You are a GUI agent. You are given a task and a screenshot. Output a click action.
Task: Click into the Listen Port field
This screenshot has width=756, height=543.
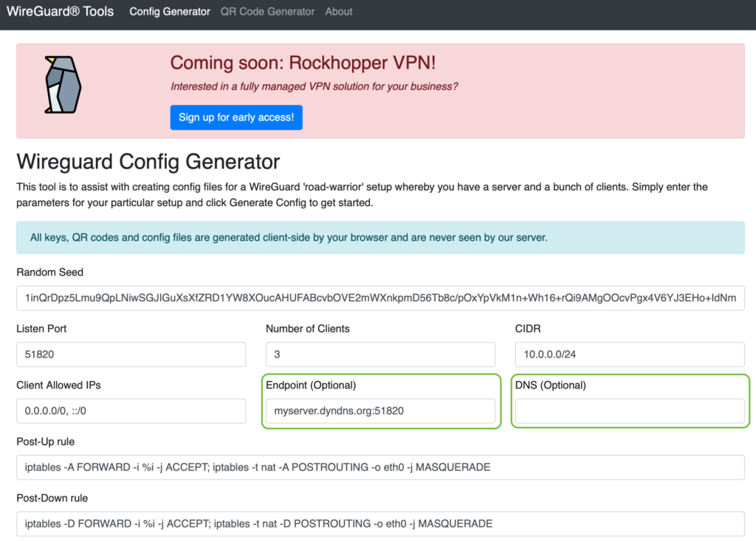point(131,355)
